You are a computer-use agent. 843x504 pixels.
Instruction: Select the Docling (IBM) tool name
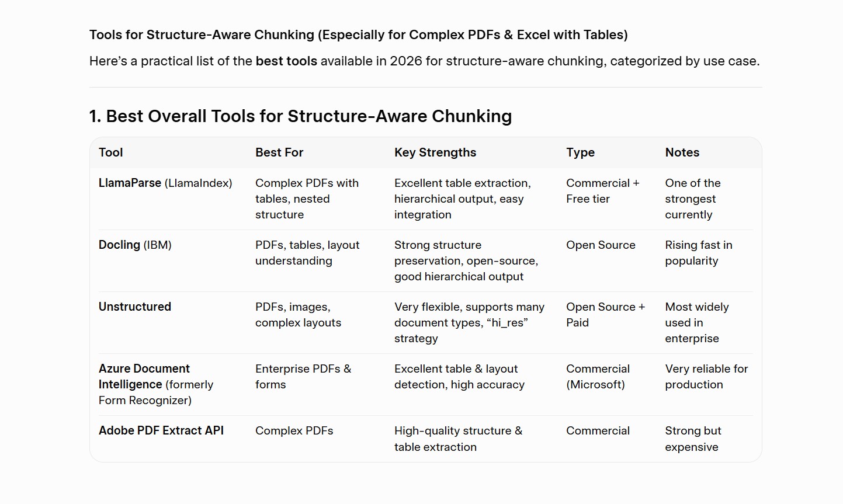(x=135, y=245)
